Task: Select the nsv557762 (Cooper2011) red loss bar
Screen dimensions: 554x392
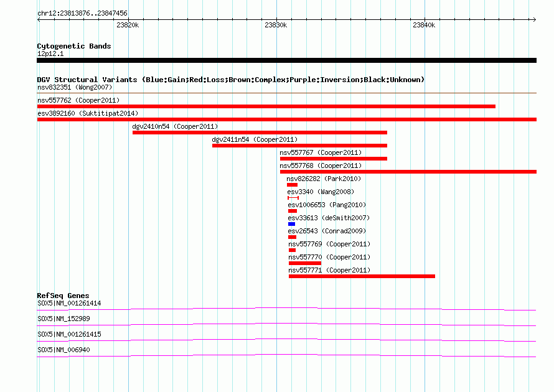Action: click(266, 106)
